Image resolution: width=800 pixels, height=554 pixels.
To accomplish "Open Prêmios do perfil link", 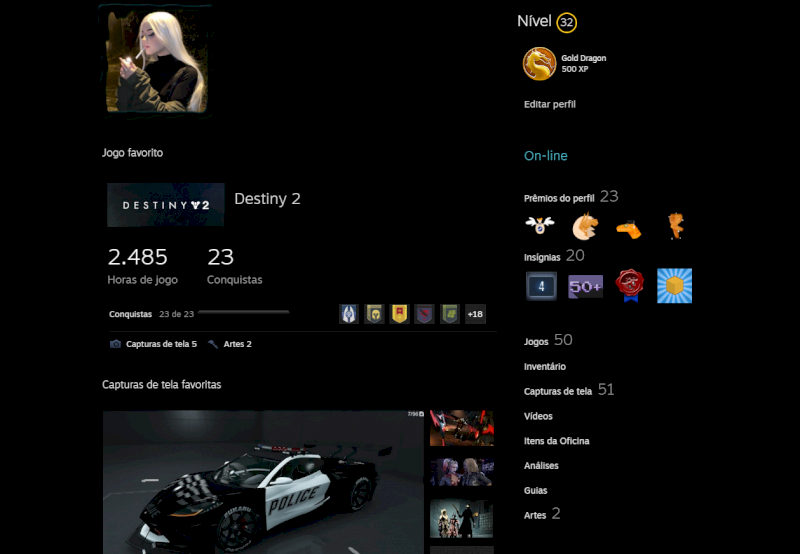I will tap(559, 198).
